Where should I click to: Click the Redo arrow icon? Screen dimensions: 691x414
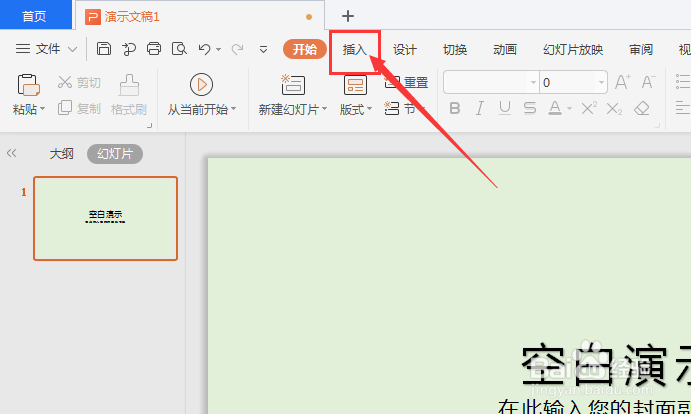[237, 48]
